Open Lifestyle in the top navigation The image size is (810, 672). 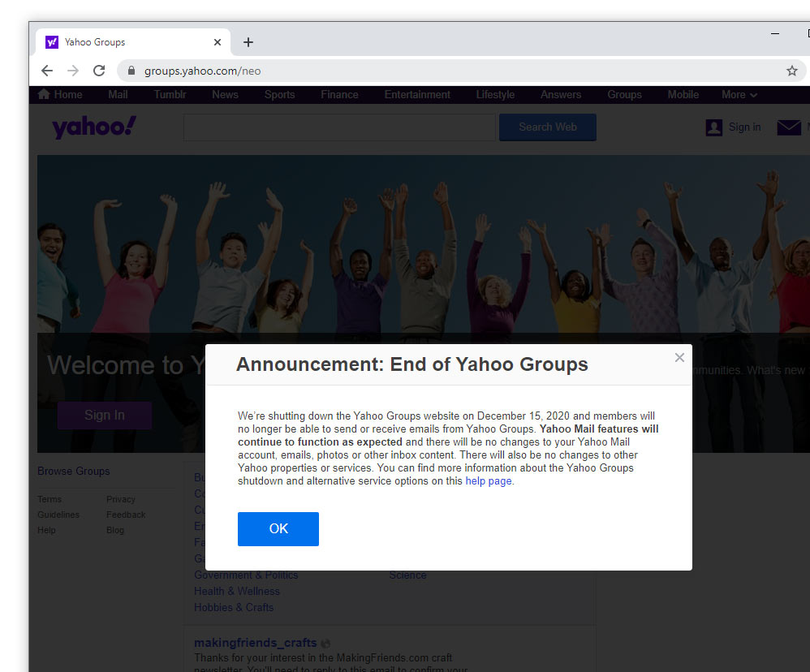(x=495, y=95)
